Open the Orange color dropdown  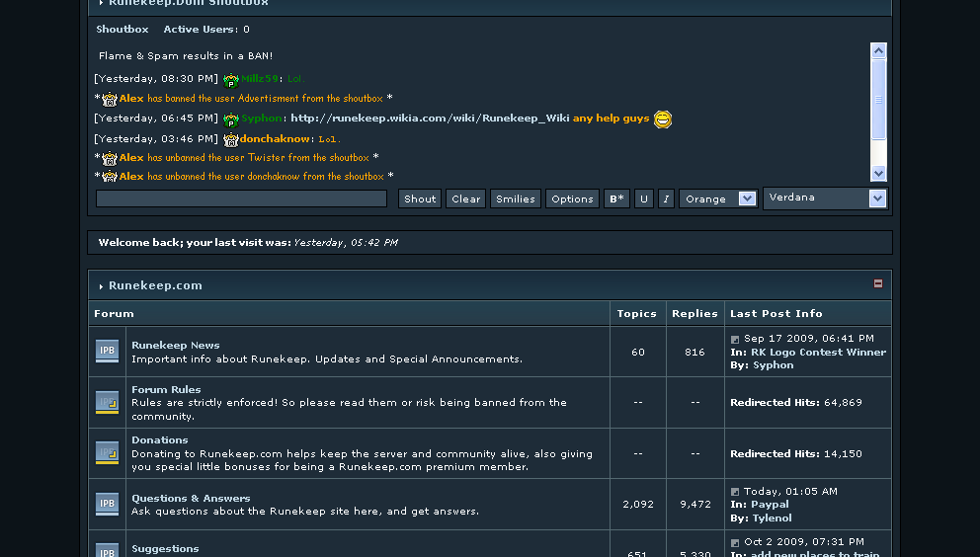tap(718, 199)
